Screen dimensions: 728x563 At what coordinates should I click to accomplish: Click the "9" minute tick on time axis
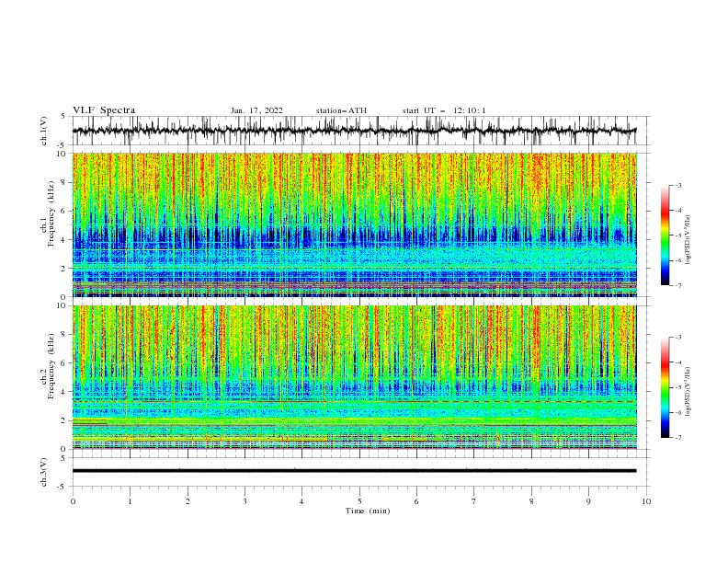click(588, 501)
